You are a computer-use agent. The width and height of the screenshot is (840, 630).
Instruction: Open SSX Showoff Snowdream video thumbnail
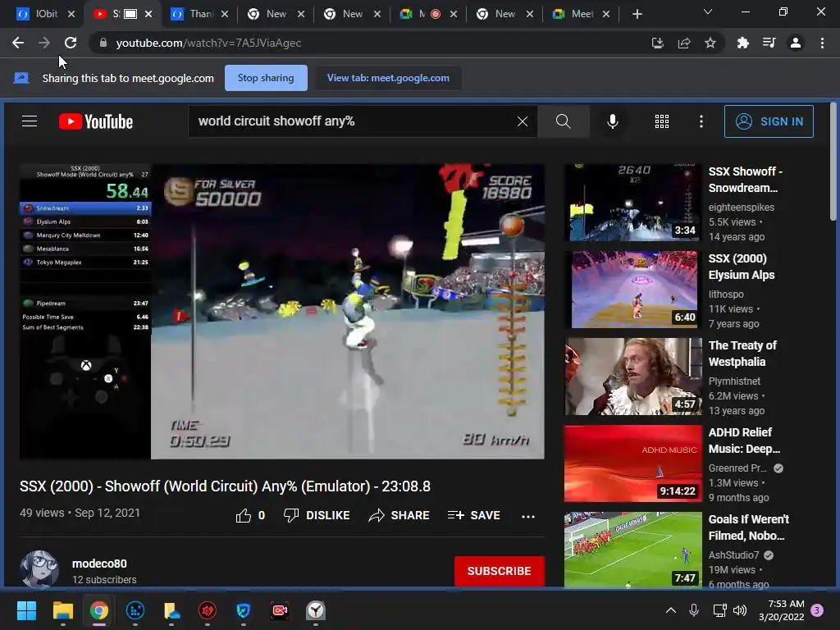(632, 203)
